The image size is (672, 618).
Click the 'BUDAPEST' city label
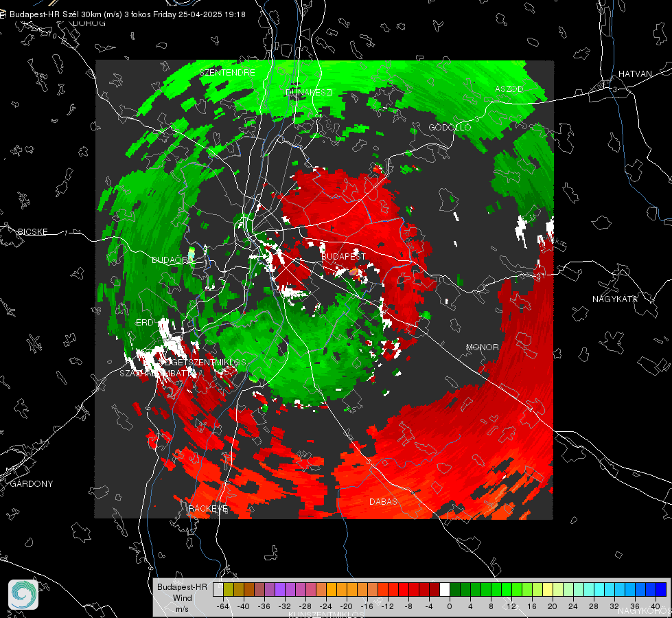tap(343, 256)
